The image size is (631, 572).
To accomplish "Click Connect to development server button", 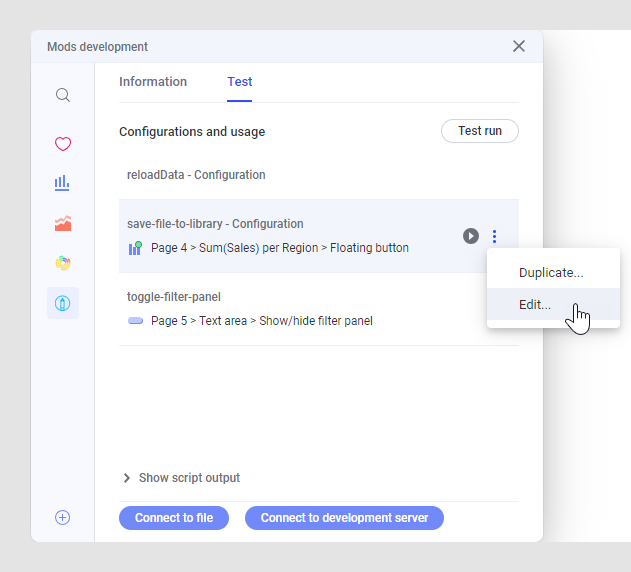I will pos(344,518).
